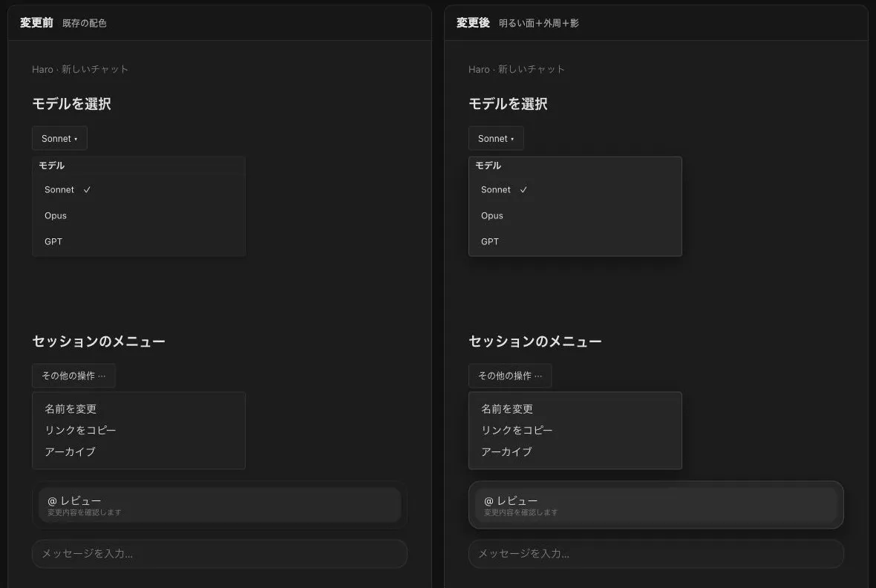Click the セッションのメニュー heading in 変更前
The image size is (876, 588).
[x=99, y=342]
